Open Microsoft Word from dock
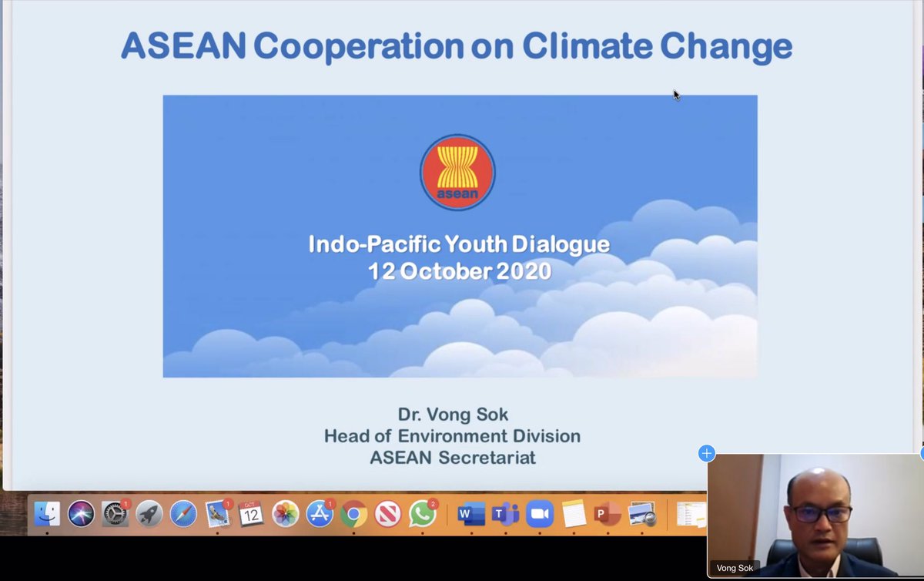The width and height of the screenshot is (924, 581). coord(471,513)
